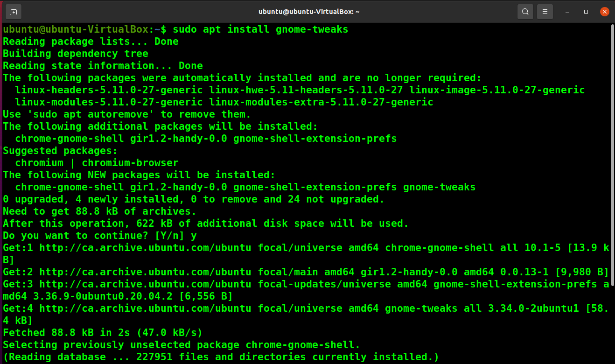
Task: Click the Get:3 focal-updates archive URL
Action: tap(146, 284)
